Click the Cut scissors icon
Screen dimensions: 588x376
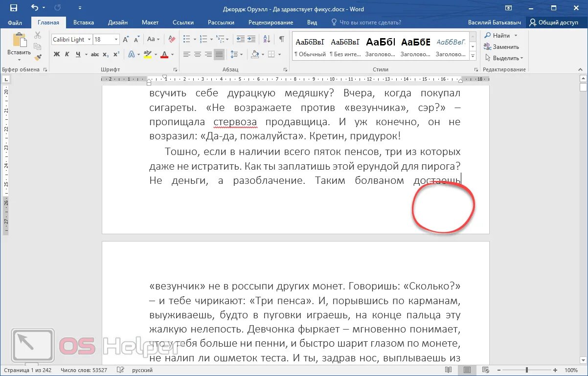(38, 35)
